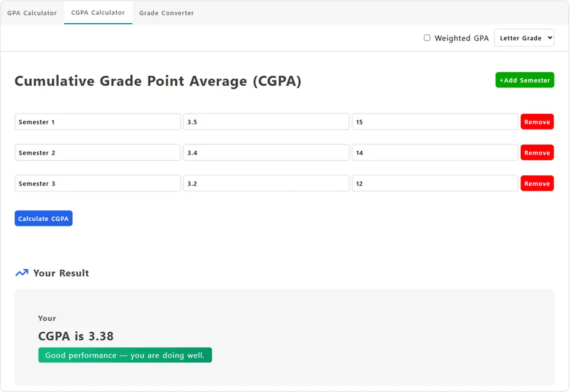Click the 3.5 GPA input field
Viewport: 570px width, 392px height.
point(266,122)
